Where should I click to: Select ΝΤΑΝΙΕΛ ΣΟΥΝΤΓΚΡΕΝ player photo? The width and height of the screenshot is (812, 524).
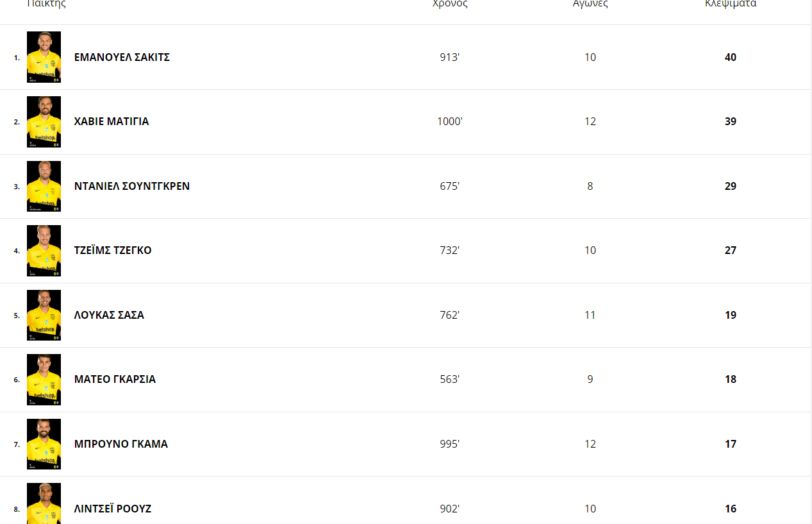pos(44,186)
